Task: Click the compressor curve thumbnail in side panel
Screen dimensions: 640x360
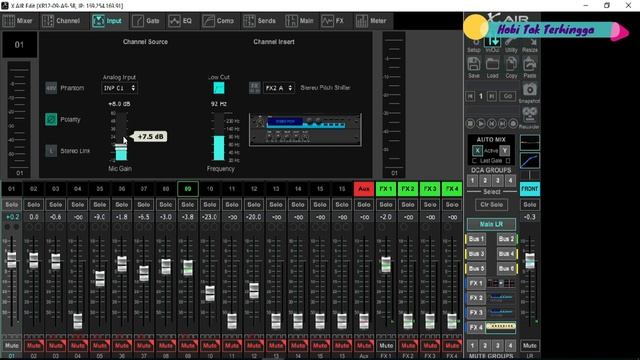Action: [530, 161]
